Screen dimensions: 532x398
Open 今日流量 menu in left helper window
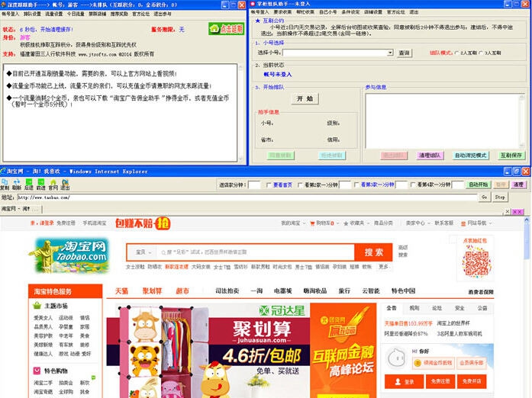pyautogui.click(x=76, y=14)
